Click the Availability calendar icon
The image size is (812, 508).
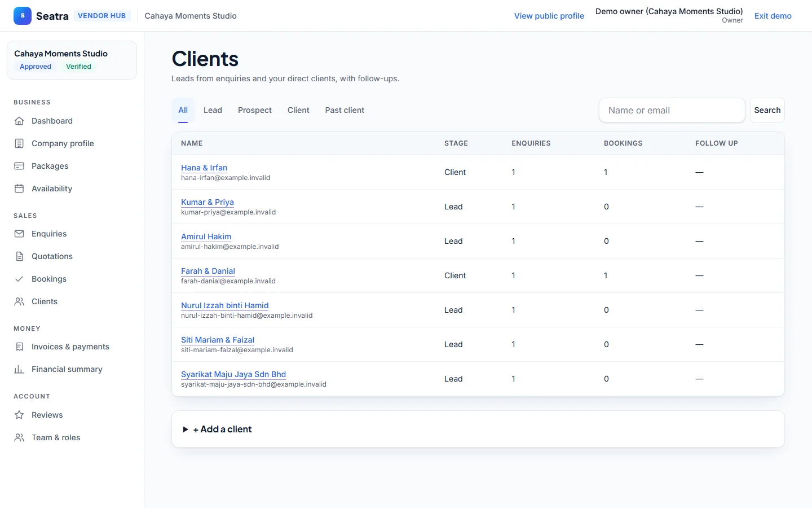click(x=19, y=189)
